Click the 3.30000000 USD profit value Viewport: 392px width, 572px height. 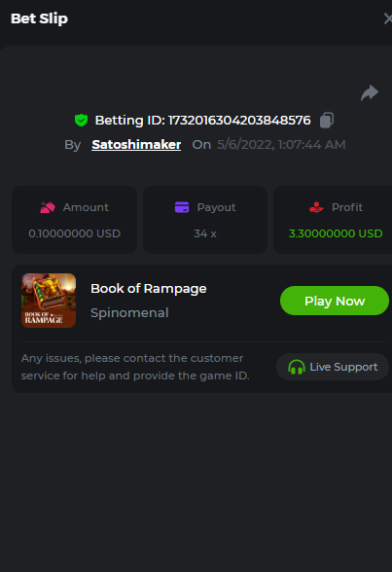coord(336,233)
